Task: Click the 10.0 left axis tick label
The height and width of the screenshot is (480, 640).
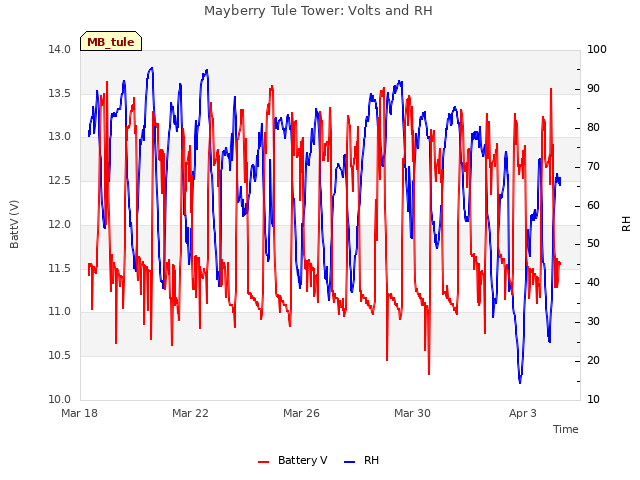Action: 60,400
